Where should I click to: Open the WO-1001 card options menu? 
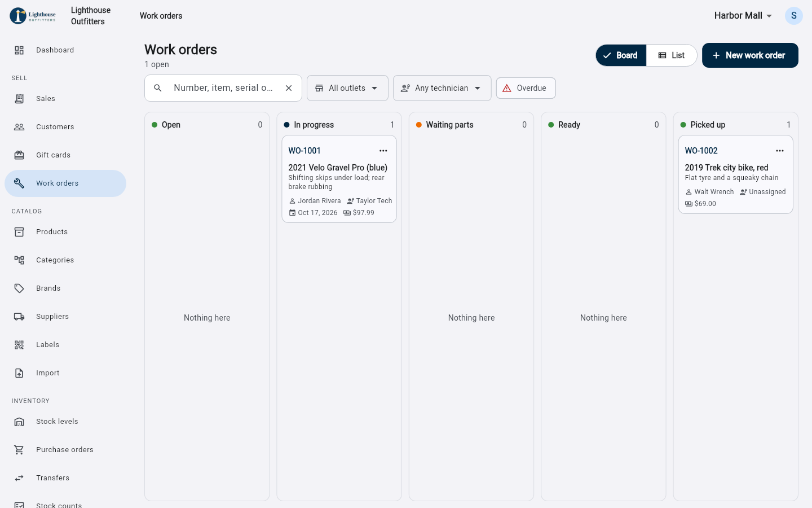pos(383,151)
